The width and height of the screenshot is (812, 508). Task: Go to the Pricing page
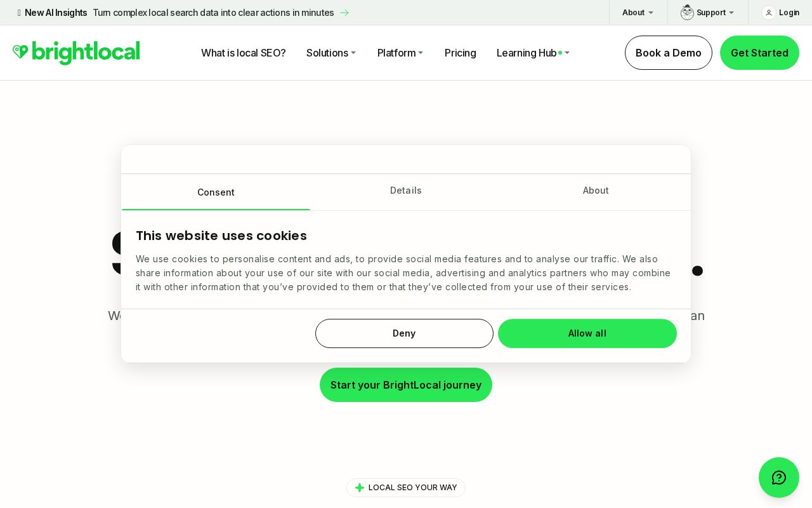(461, 53)
